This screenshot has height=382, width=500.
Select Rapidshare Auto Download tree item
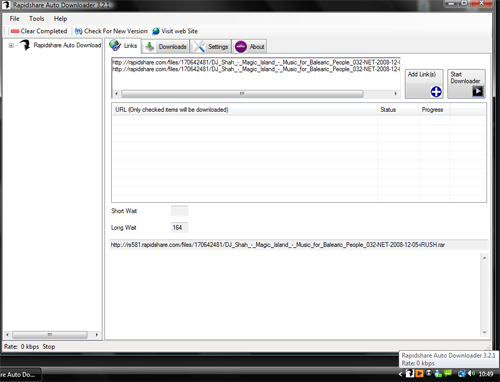pos(67,45)
